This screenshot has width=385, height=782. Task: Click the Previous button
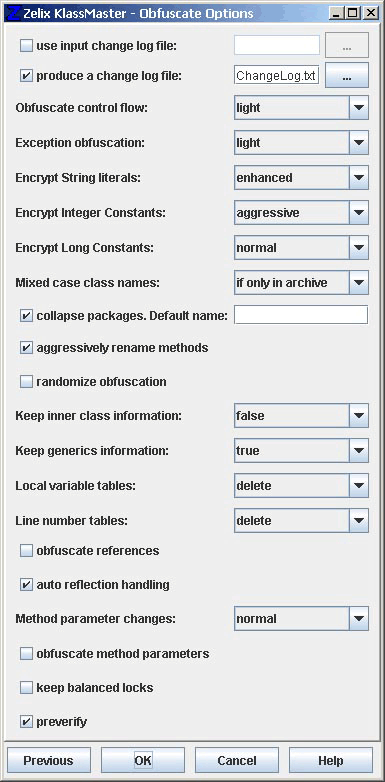coord(48,760)
